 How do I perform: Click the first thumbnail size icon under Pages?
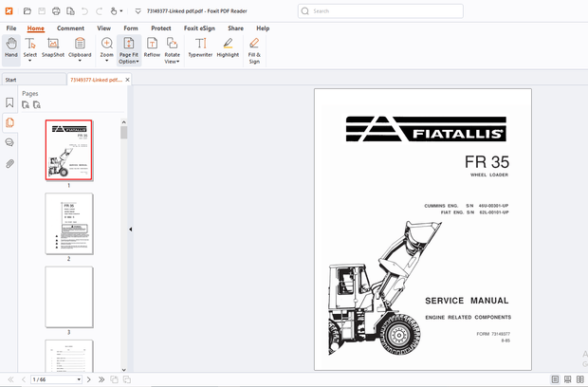pyautogui.click(x=26, y=105)
